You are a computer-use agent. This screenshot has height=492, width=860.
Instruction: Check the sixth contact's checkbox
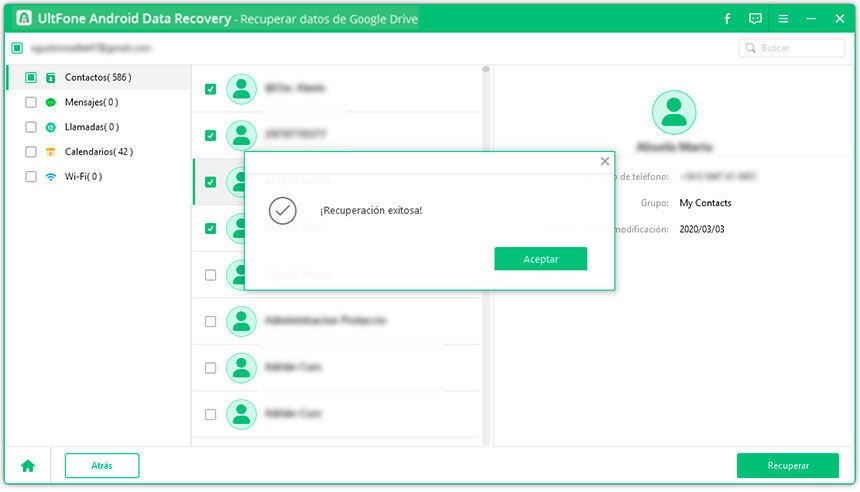[x=210, y=321]
